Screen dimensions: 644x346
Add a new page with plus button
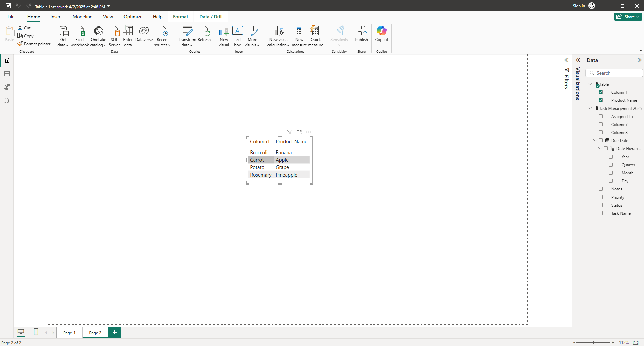tap(115, 332)
